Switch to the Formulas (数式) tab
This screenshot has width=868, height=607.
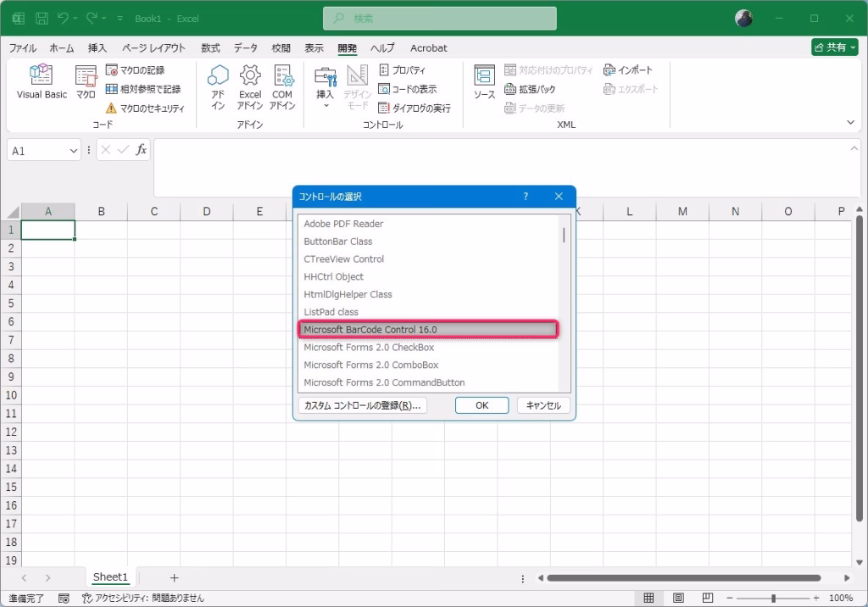[210, 48]
